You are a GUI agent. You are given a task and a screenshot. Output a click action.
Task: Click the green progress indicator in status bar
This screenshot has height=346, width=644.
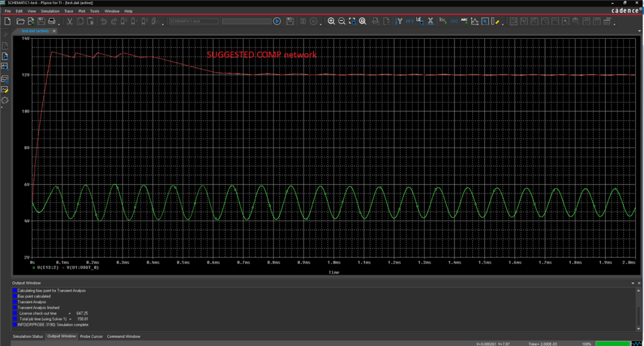612,344
